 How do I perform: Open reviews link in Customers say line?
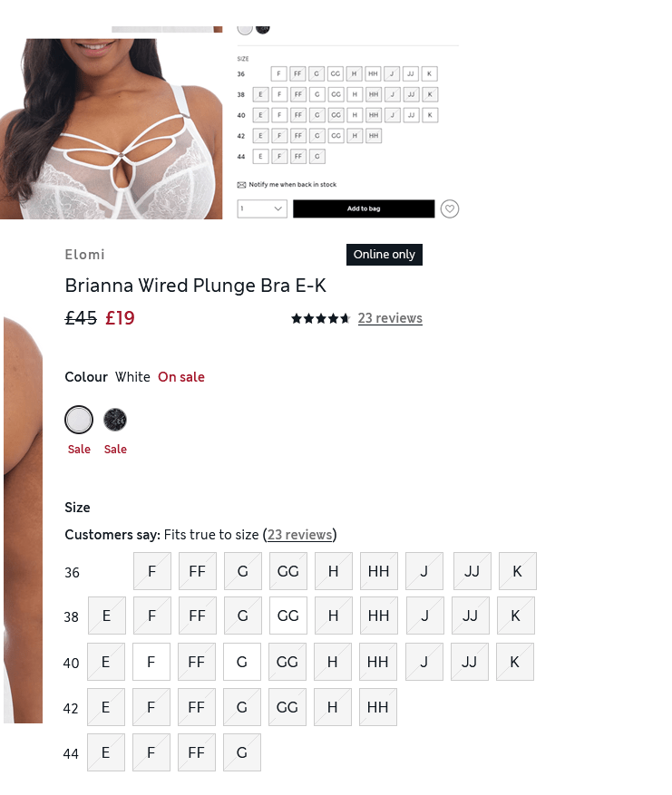(300, 535)
